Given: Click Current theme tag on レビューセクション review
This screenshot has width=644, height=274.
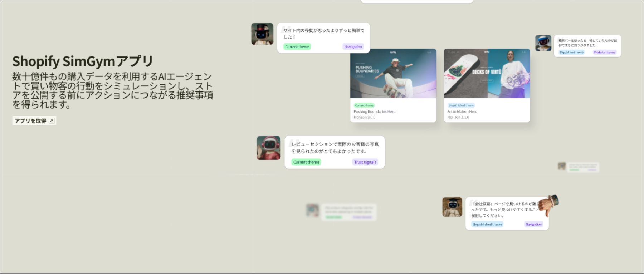Looking at the screenshot, I should [306, 162].
